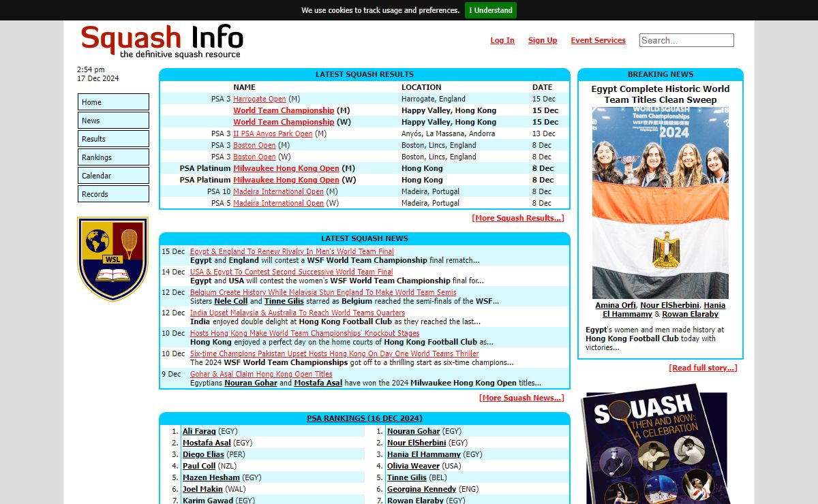Select Rankings in the sidebar menu
This screenshot has height=504, width=818.
click(113, 157)
